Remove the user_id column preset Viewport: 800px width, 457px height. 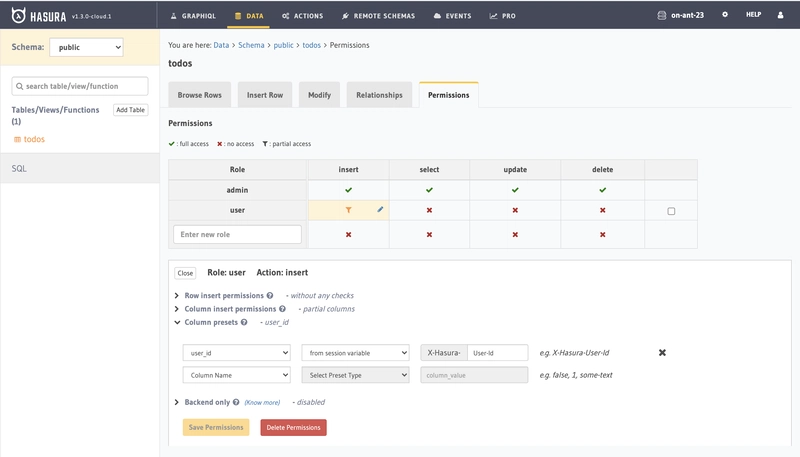pos(662,352)
